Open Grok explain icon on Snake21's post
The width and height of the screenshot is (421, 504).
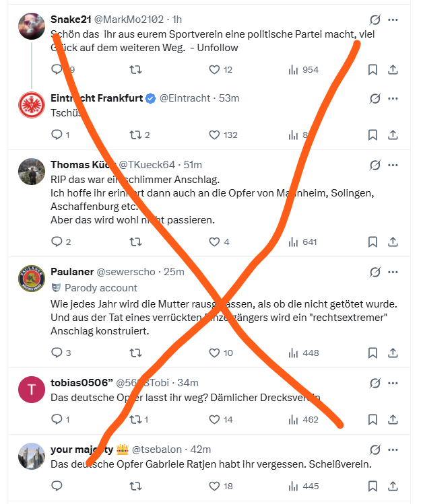click(x=375, y=20)
